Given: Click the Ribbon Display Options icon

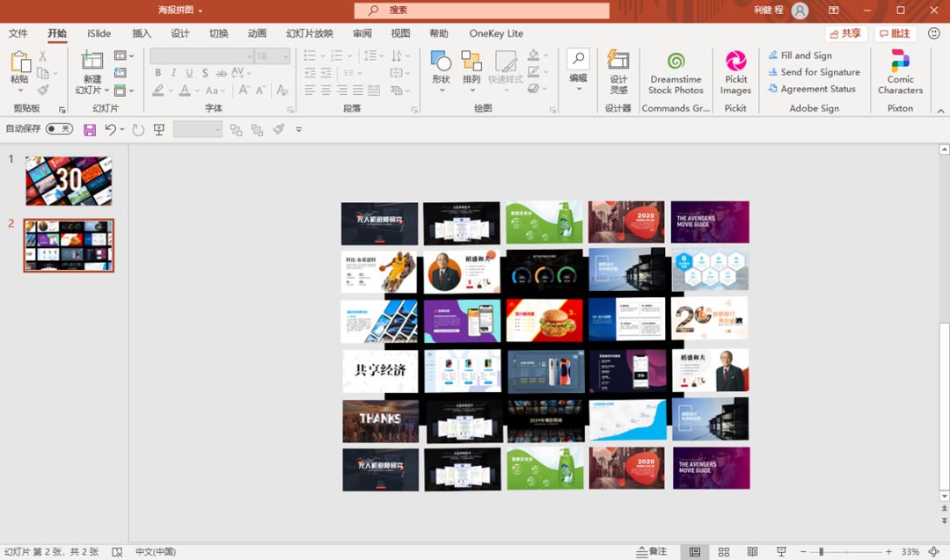Looking at the screenshot, I should (x=834, y=11).
